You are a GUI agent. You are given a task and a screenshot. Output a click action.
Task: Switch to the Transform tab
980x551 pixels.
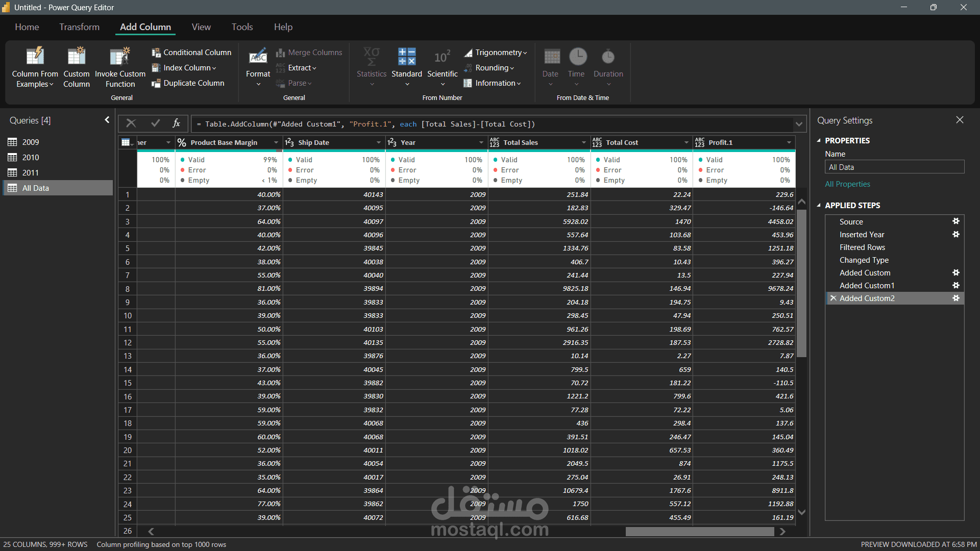pyautogui.click(x=79, y=27)
